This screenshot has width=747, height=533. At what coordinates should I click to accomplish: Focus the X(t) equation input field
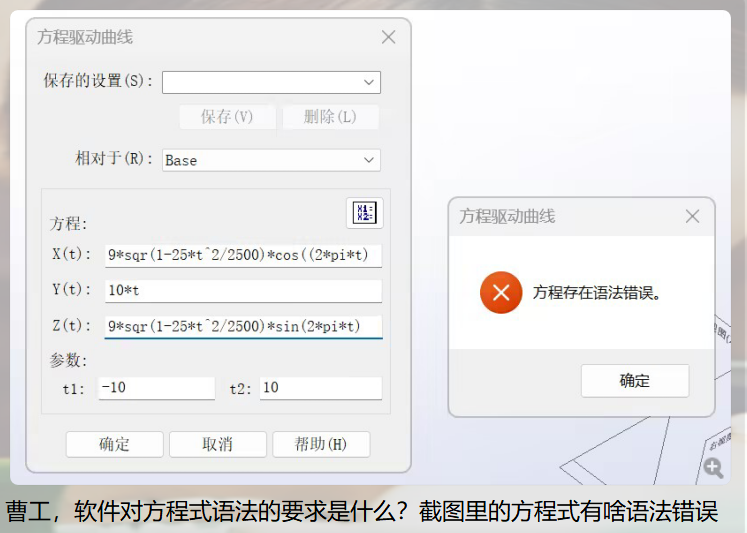(x=243, y=255)
